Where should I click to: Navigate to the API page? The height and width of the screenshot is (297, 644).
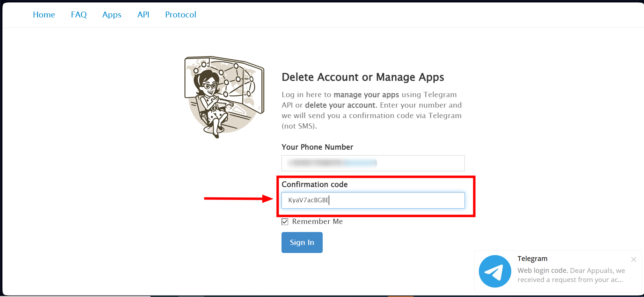(143, 15)
